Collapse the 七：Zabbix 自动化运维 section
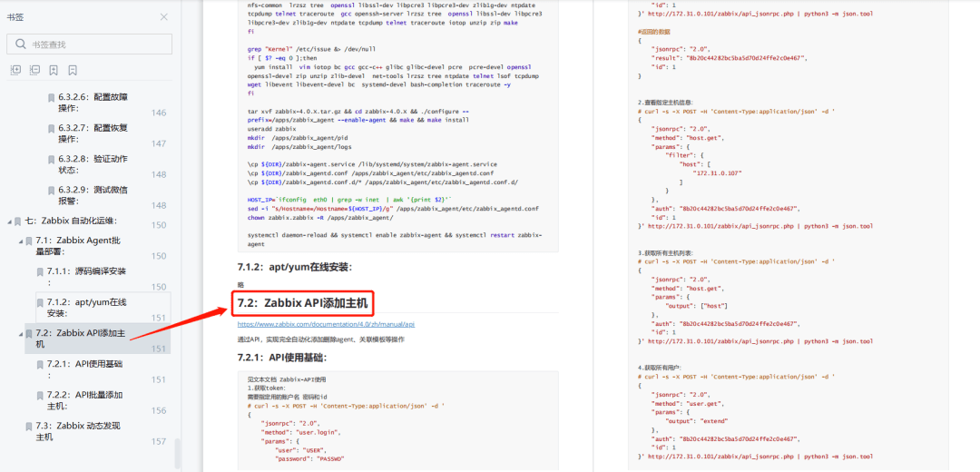This screenshot has width=980, height=472. (9, 221)
